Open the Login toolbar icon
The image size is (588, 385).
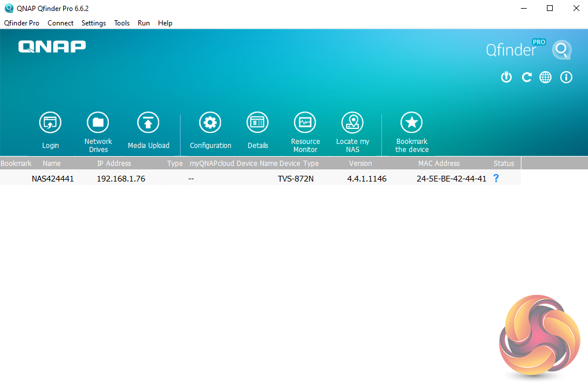(x=50, y=123)
